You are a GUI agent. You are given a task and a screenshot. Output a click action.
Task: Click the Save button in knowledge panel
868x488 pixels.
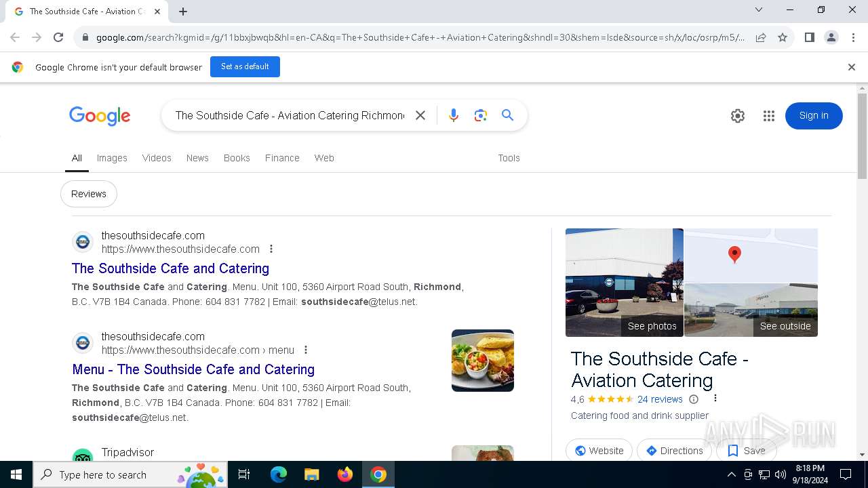tap(746, 451)
